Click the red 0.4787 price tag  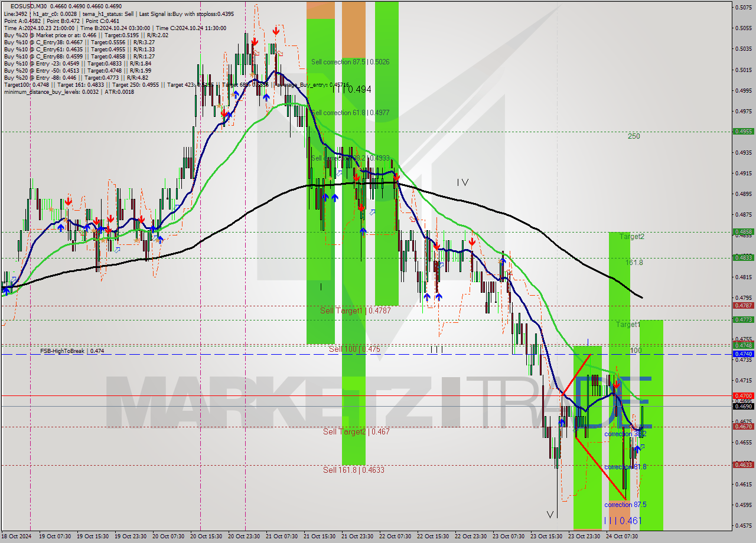743,305
